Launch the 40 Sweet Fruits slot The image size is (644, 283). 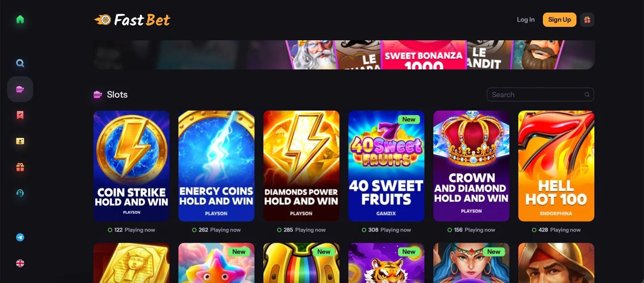(x=386, y=166)
